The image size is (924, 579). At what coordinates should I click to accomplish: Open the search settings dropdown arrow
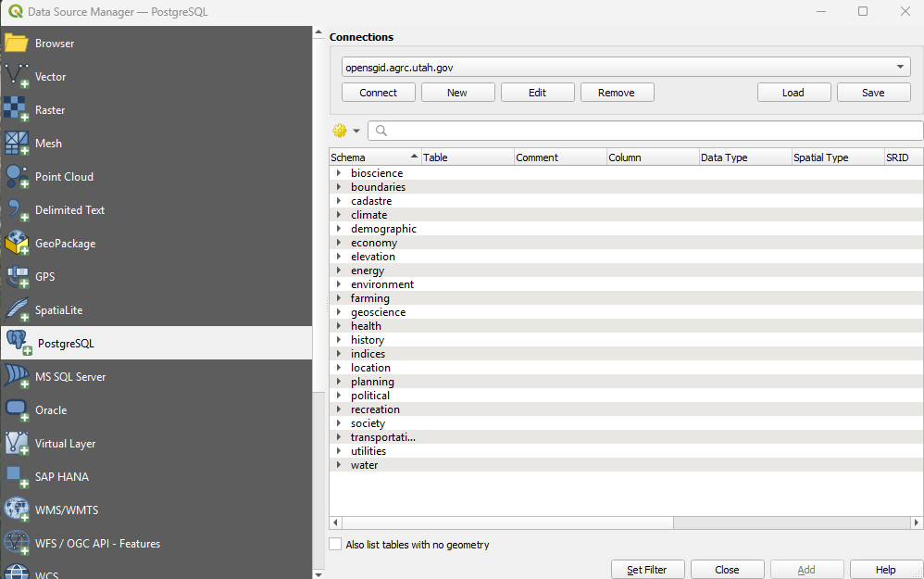tap(356, 131)
